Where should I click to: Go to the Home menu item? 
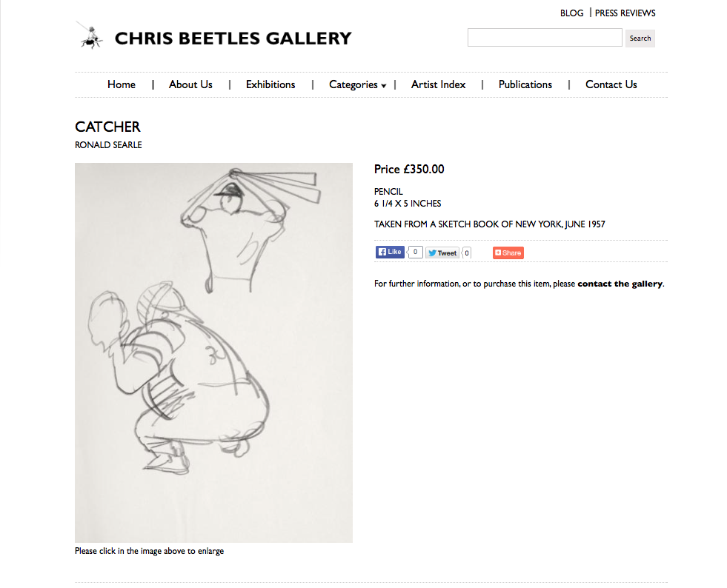[x=122, y=84]
